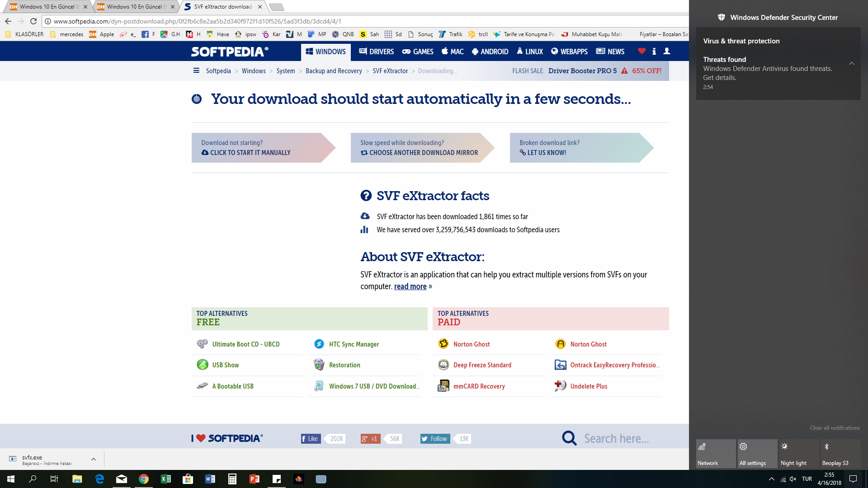Open System breadcrumb link

pyautogui.click(x=286, y=71)
